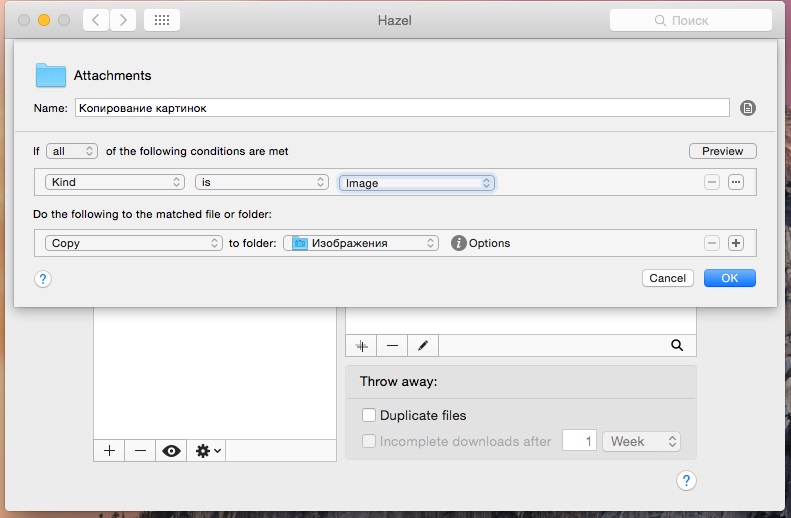Toggle Incomplete downloads after checkbox

point(369,441)
